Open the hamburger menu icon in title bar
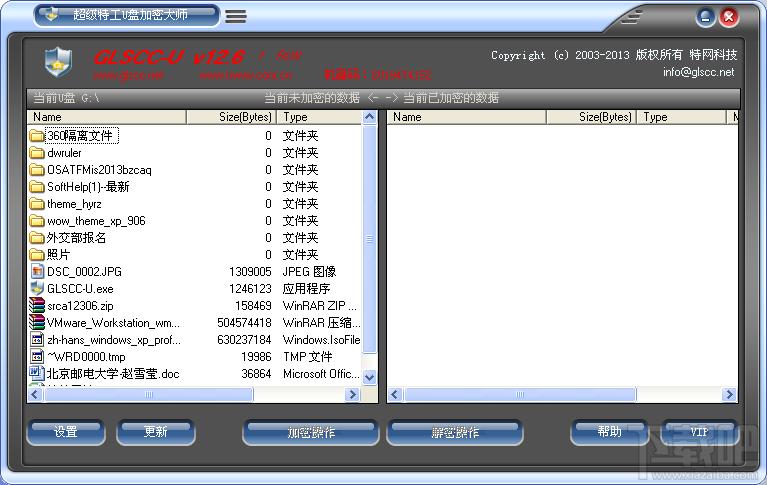The width and height of the screenshot is (767, 485). pos(236,16)
